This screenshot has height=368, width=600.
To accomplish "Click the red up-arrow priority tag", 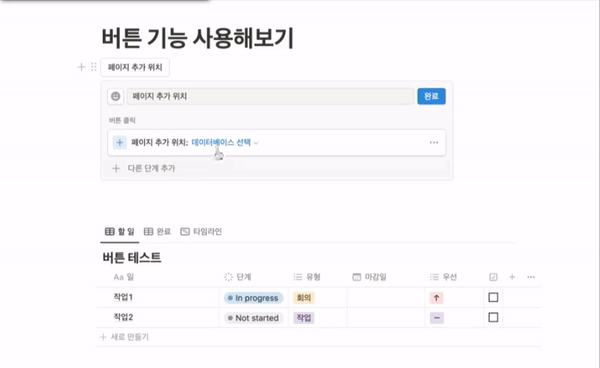I will [437, 298].
